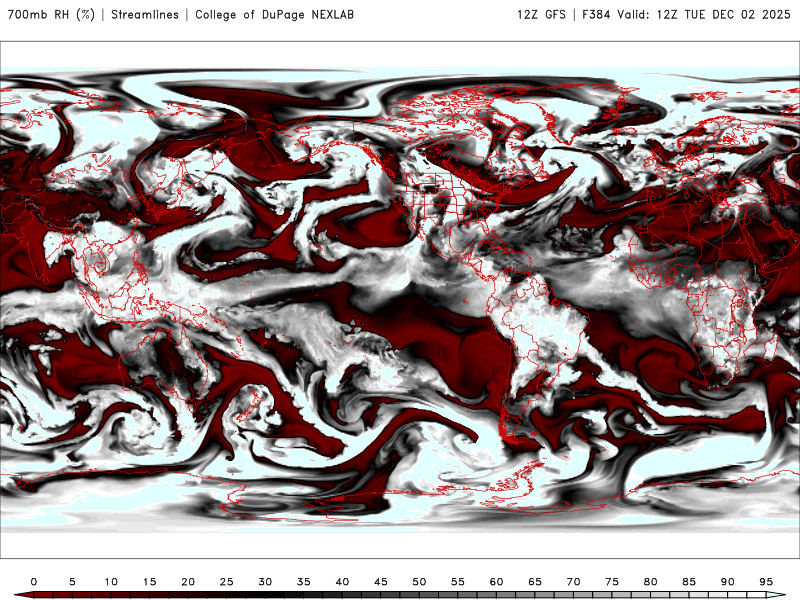Click the "15" colorbar scale label
Screen dimensions: 800x600
(149, 582)
